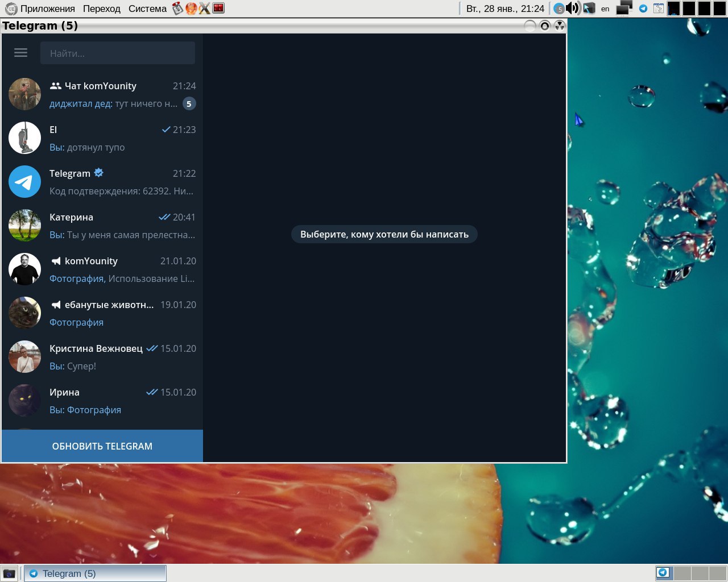Click the tray icon left of the system monitor graph
The image size is (728, 582).
pos(659,9)
